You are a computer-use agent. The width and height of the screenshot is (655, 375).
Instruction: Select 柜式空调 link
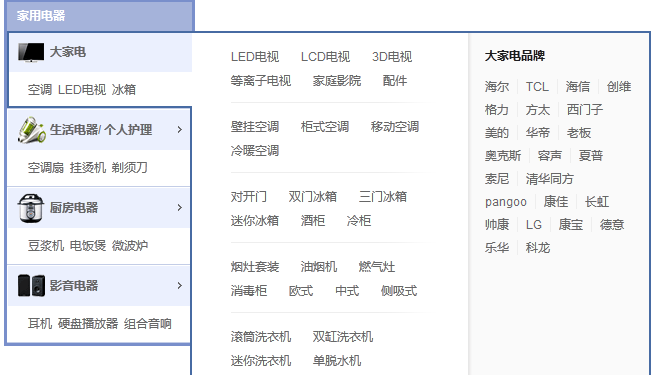tap(325, 127)
